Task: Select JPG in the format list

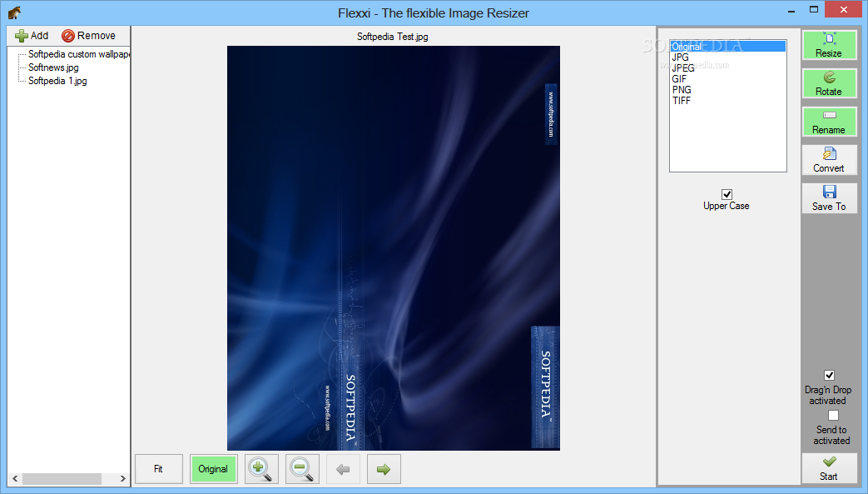Action: point(727,57)
